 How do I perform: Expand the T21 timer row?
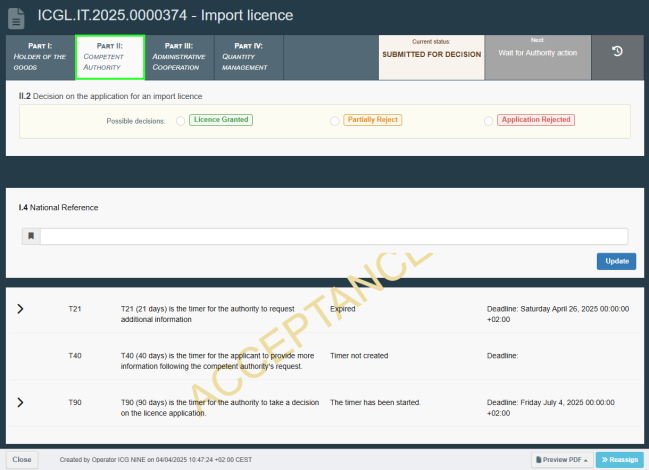[20, 309]
